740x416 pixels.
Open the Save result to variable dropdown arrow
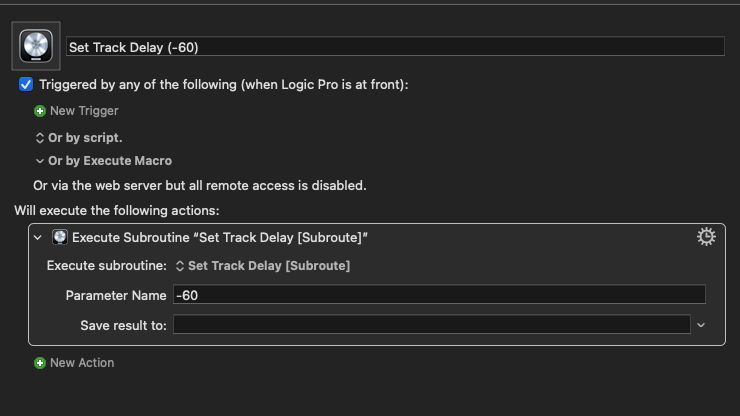701,325
